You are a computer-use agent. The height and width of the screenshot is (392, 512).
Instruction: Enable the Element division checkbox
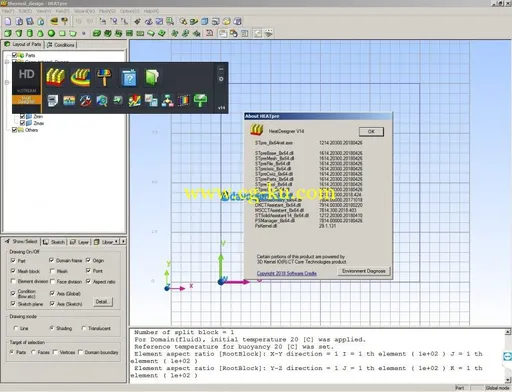[13, 281]
